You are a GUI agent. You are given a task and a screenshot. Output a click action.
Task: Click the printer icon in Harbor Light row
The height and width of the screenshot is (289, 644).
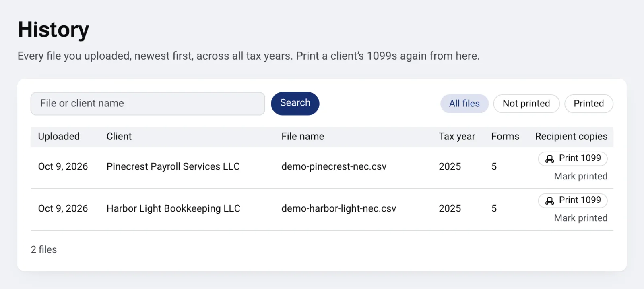(550, 201)
